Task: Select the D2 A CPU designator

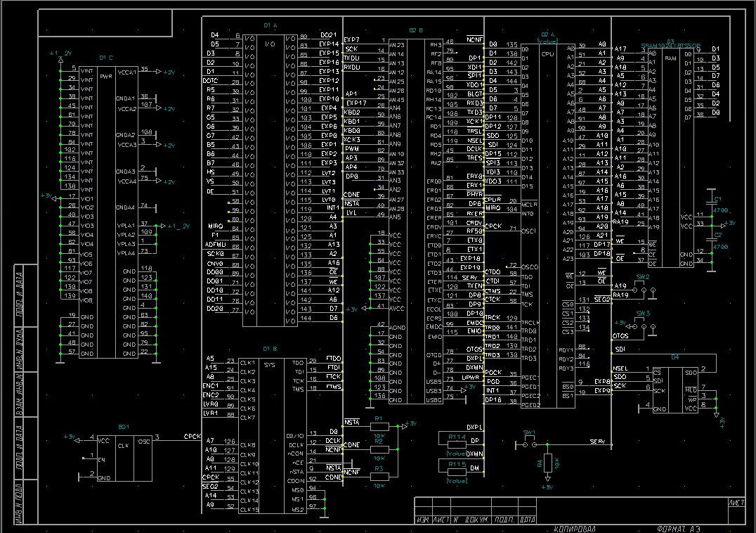Action: point(547,34)
